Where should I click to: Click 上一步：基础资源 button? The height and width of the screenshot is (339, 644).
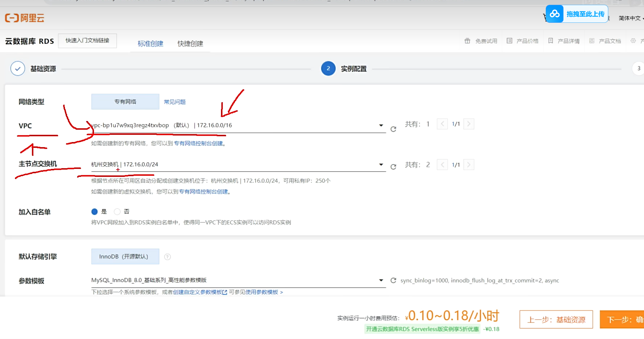tap(556, 319)
